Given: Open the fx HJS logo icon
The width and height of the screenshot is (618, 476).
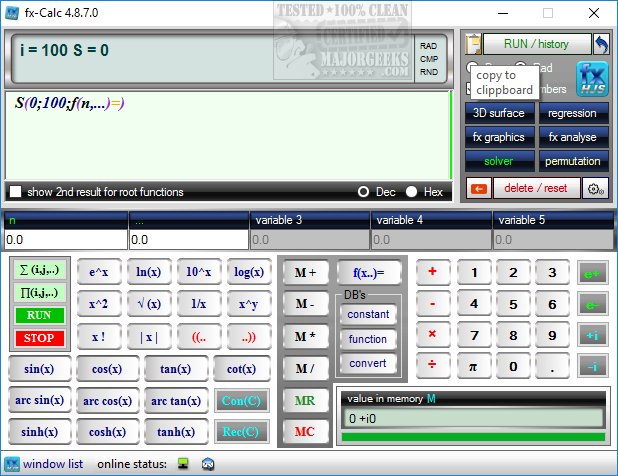Looking at the screenshot, I should (x=592, y=79).
